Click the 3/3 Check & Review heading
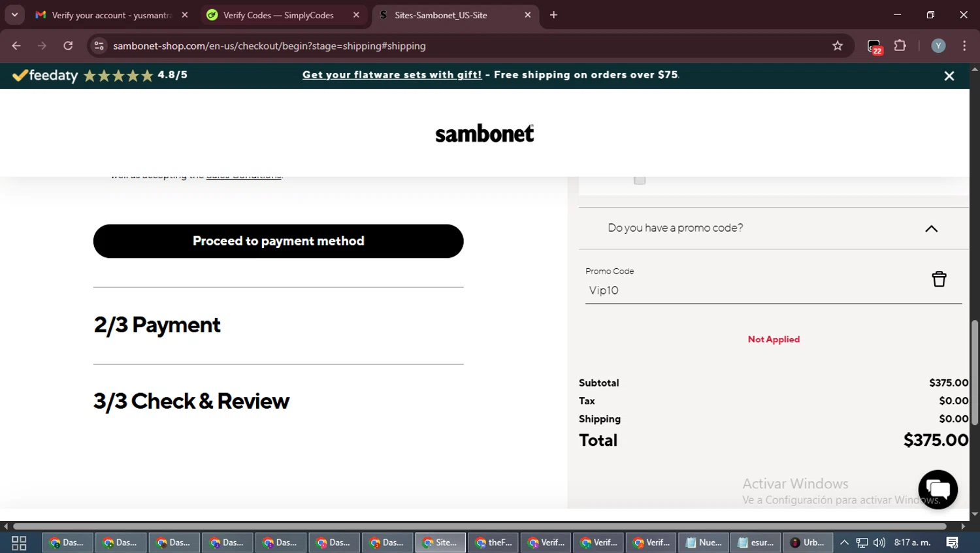 pos(191,402)
